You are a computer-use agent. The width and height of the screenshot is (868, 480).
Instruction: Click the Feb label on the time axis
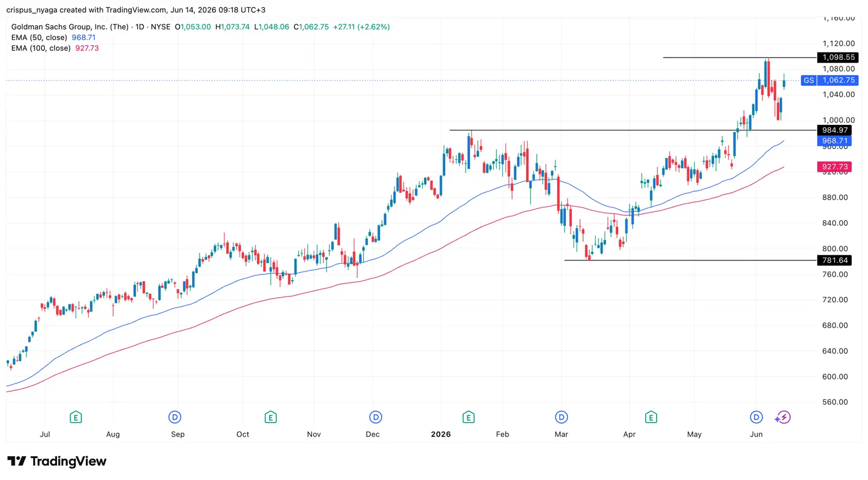click(x=502, y=434)
